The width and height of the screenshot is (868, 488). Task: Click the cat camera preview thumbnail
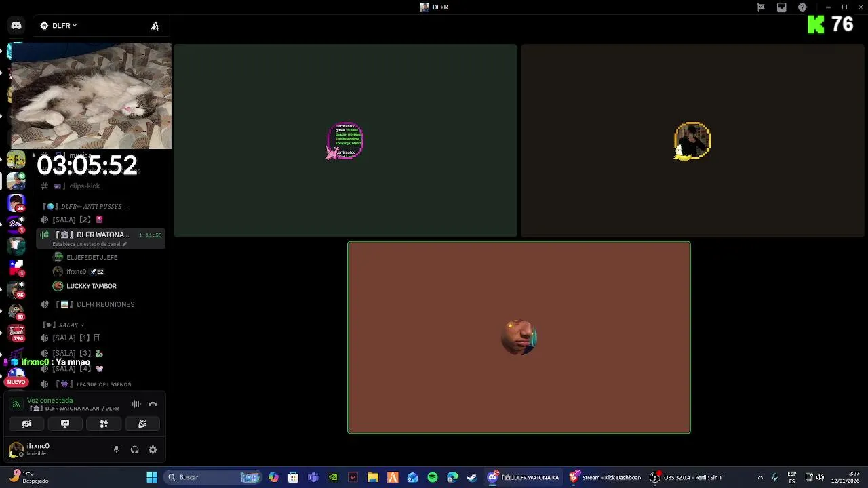[x=91, y=96]
